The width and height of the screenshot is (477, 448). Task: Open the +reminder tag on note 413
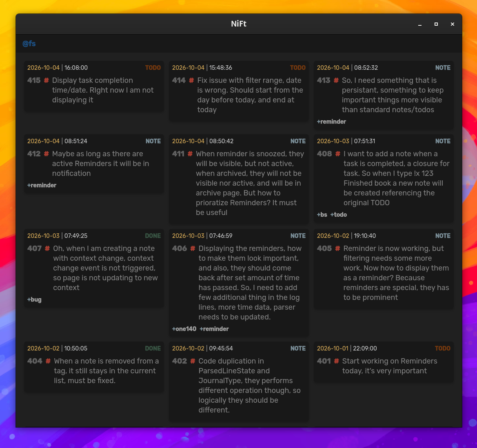click(x=331, y=122)
